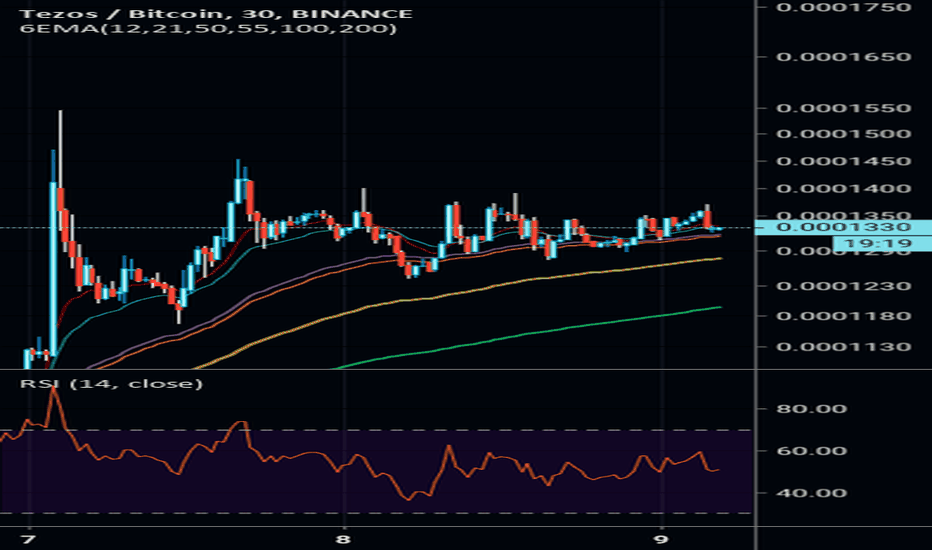932x550 pixels.
Task: Click the 0.0001650 price axis label
Action: [843, 57]
